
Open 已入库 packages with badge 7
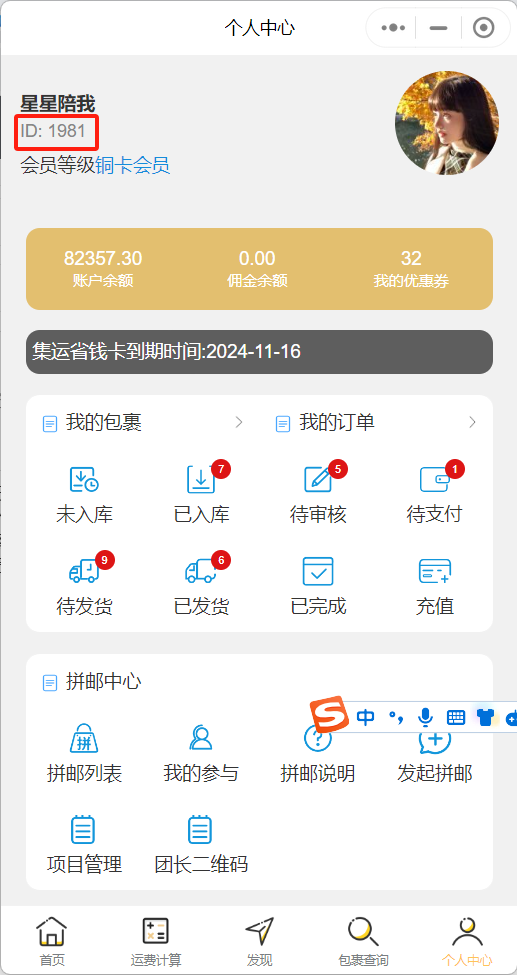(x=201, y=479)
